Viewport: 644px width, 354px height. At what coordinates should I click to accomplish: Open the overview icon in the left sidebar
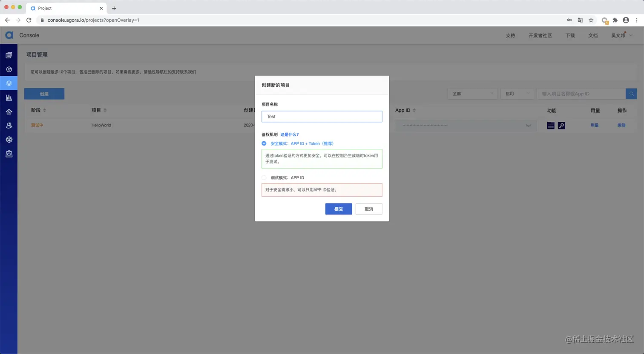(9, 55)
